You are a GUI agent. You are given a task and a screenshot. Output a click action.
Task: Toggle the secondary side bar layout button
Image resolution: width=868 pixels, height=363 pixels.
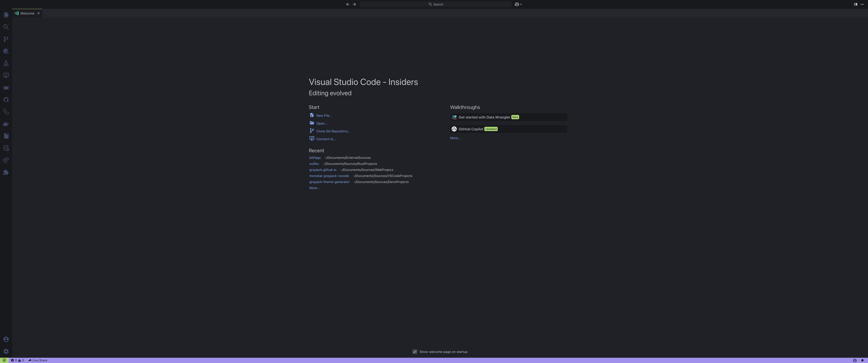pyautogui.click(x=855, y=4)
